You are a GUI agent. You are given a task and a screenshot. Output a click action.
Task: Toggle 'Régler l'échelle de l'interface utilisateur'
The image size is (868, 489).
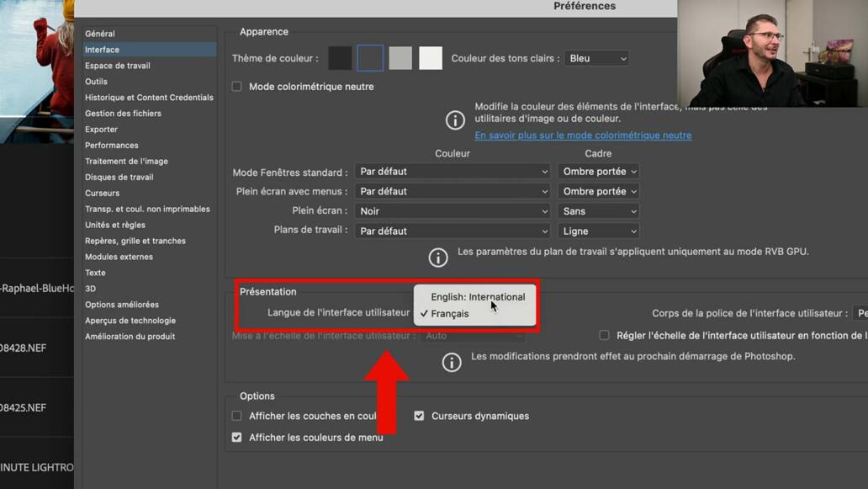603,335
